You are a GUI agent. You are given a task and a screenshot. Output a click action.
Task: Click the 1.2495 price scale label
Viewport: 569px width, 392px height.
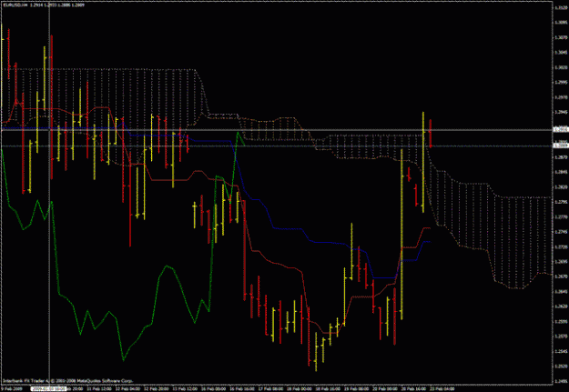[x=560, y=381]
